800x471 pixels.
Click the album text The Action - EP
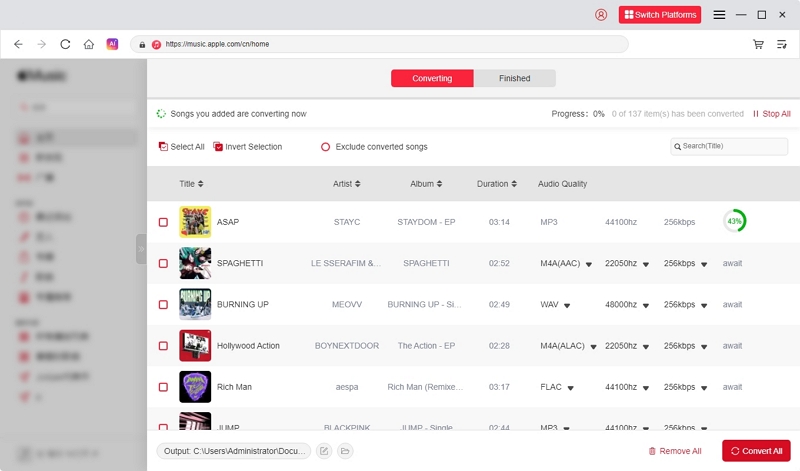427,346
